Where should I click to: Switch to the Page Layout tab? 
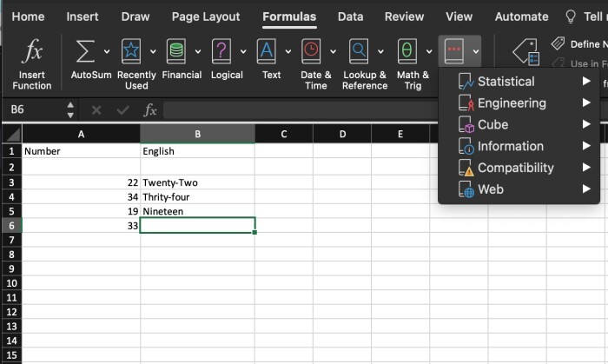click(x=206, y=17)
